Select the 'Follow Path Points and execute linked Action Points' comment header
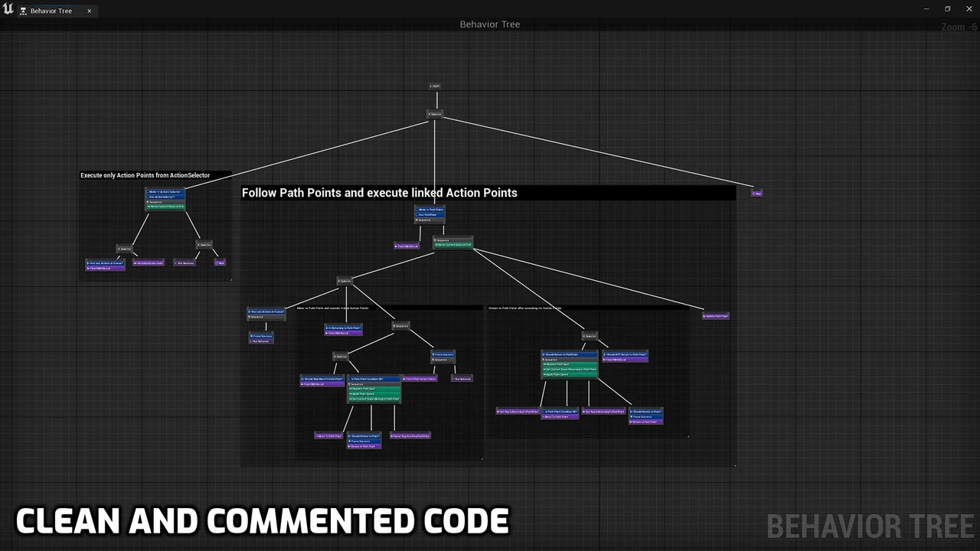The image size is (980, 551). (380, 193)
